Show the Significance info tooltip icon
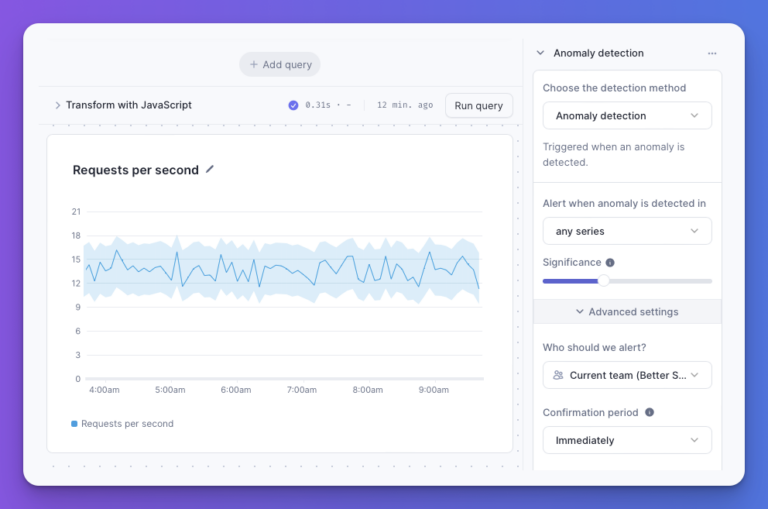The width and height of the screenshot is (768, 509). point(610,263)
